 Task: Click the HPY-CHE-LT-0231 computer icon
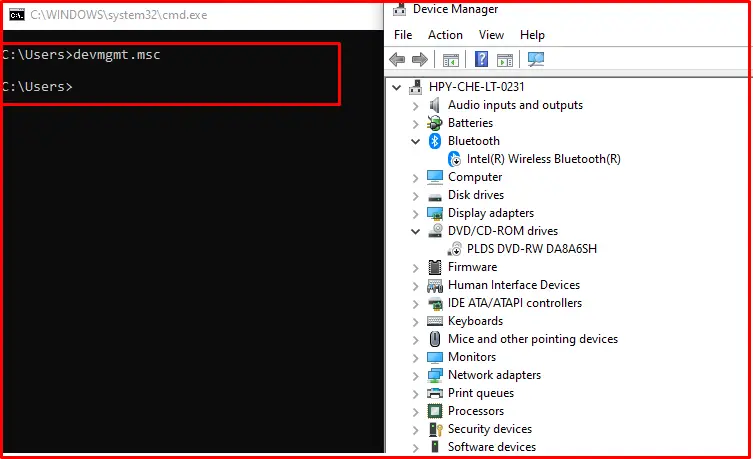tap(416, 87)
